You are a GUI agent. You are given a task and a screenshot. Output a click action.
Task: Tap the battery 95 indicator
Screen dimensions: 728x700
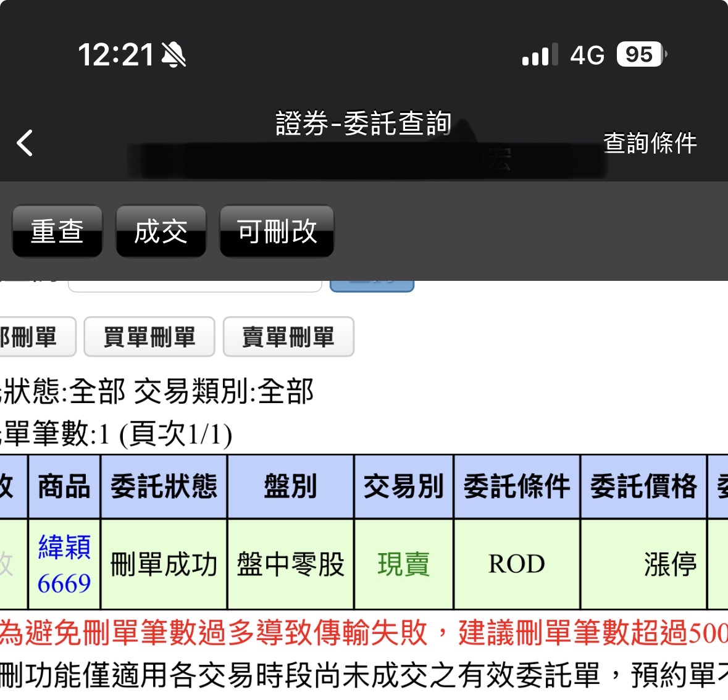coord(639,55)
